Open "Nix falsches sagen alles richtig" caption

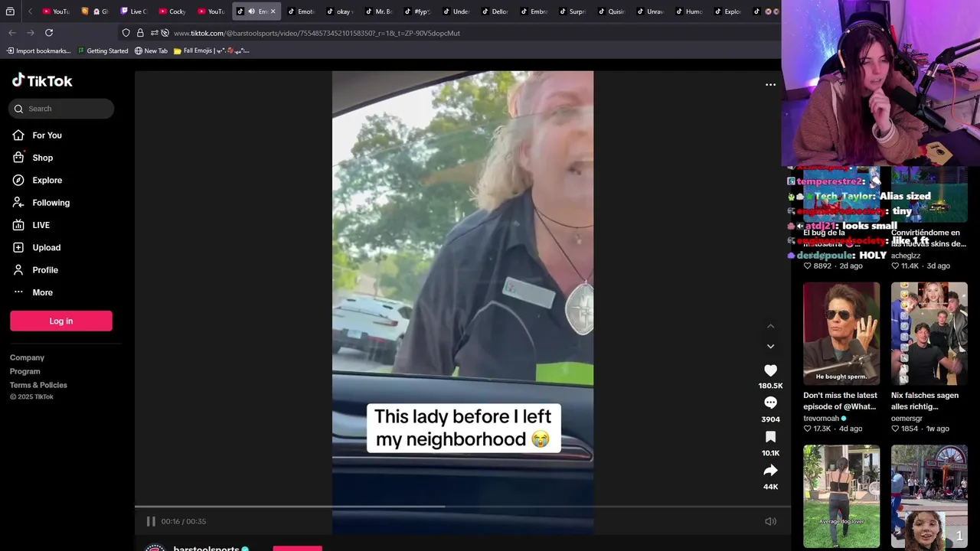coord(925,401)
